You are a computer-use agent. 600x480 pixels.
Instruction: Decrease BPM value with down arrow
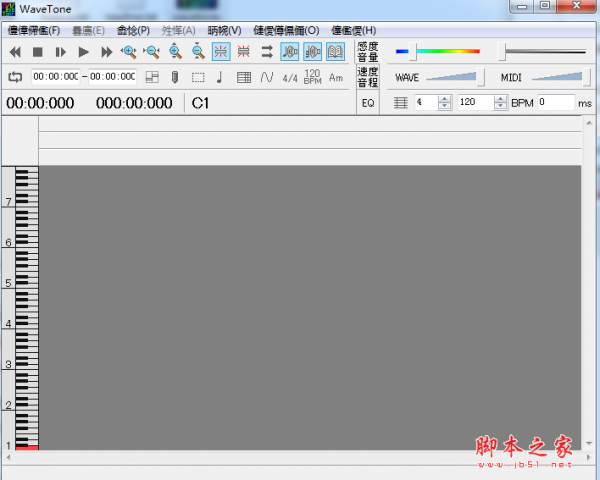click(x=500, y=106)
